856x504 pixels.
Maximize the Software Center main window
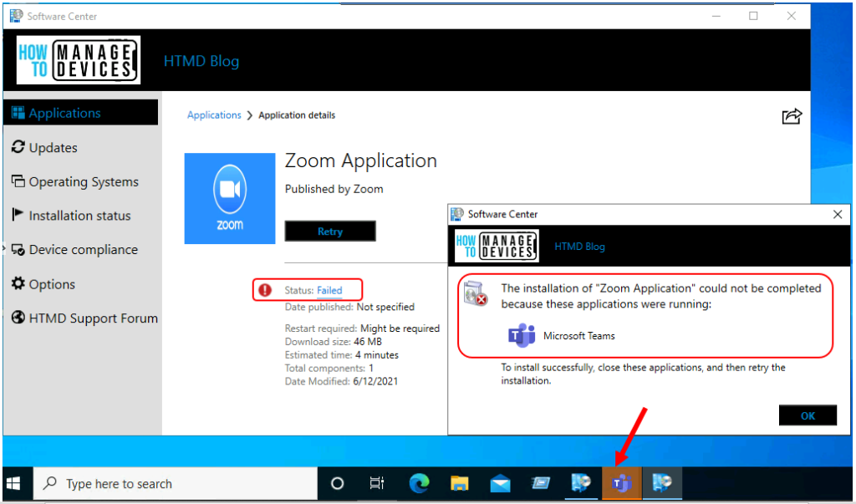tap(753, 17)
